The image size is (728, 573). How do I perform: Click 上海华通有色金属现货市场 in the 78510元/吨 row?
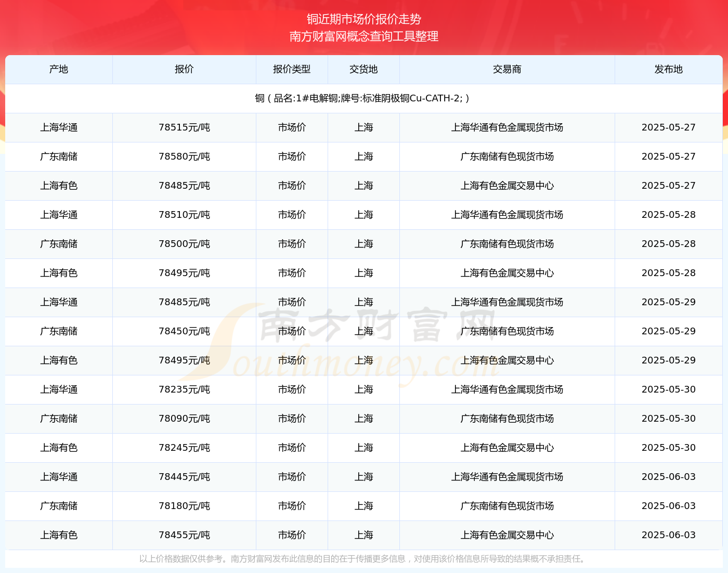tap(507, 215)
